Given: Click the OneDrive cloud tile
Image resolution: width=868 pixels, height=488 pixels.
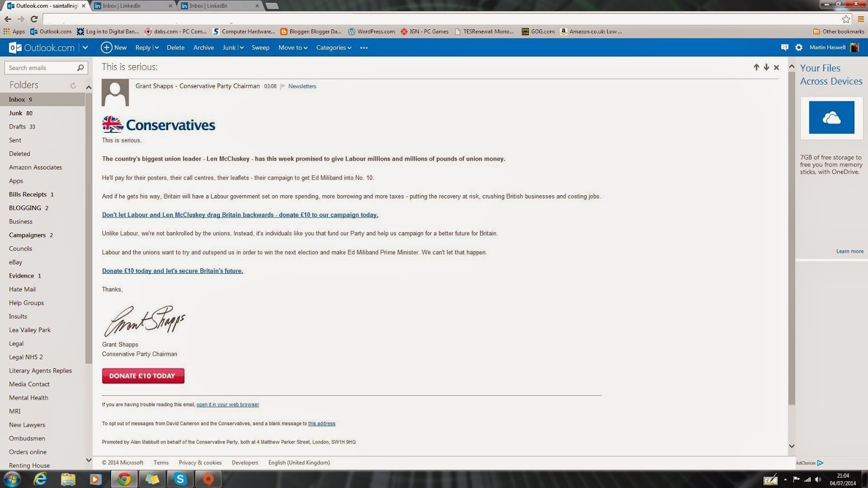Looking at the screenshot, I should (x=831, y=118).
